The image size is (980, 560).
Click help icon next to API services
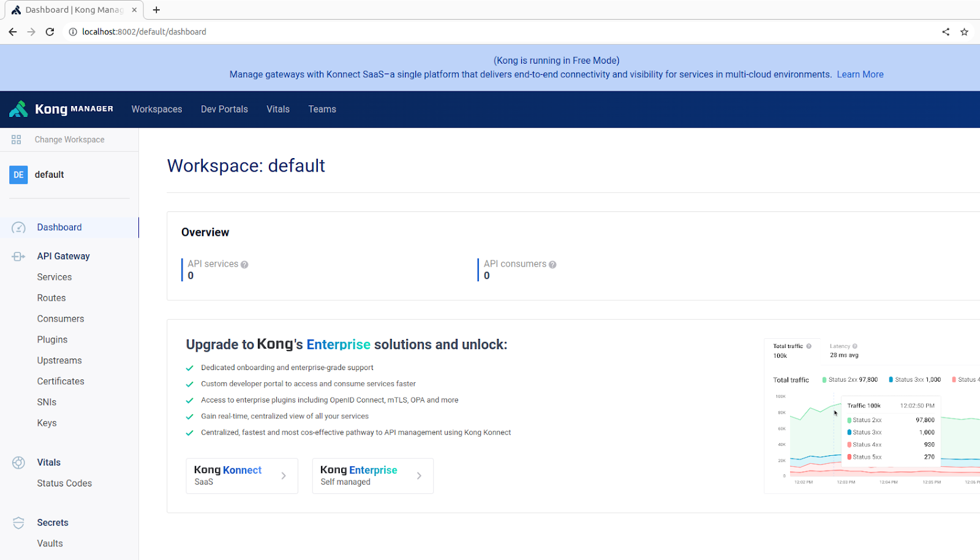tap(244, 265)
